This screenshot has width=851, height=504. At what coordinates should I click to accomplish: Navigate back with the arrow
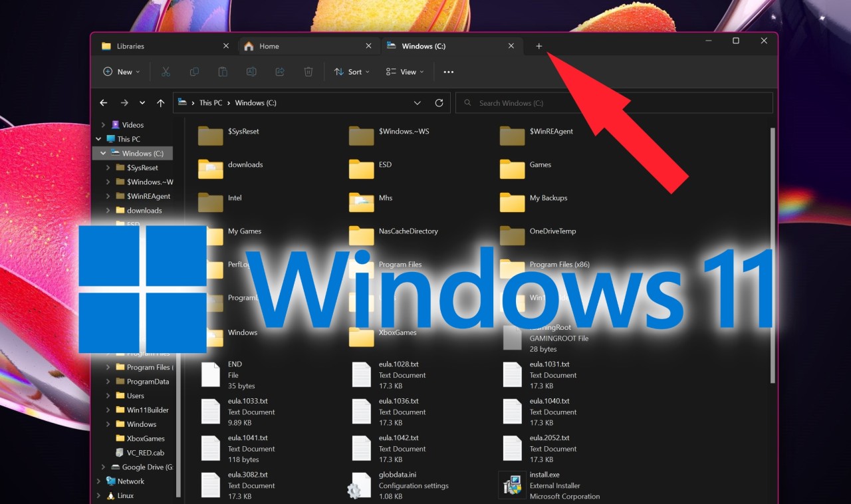[103, 102]
